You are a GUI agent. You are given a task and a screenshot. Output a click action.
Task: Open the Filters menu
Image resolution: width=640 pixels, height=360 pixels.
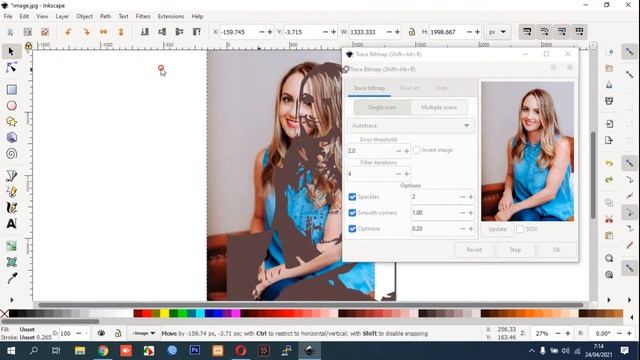[143, 16]
